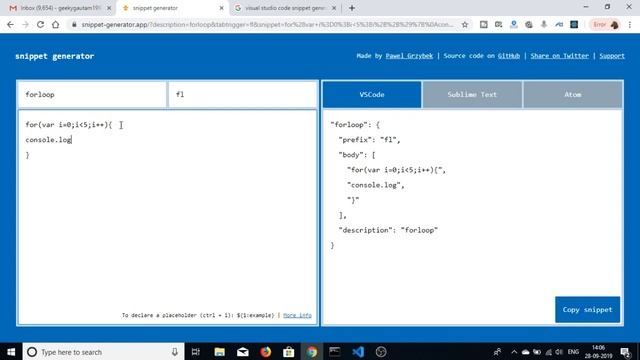Show hidden system tray icons chevron
Viewport: 640px width, 360px height.
coord(514,352)
